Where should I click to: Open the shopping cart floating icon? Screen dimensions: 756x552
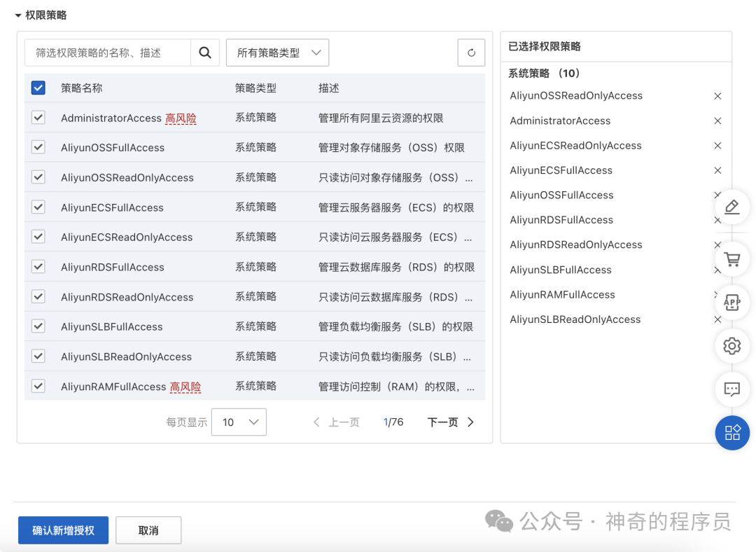[732, 259]
